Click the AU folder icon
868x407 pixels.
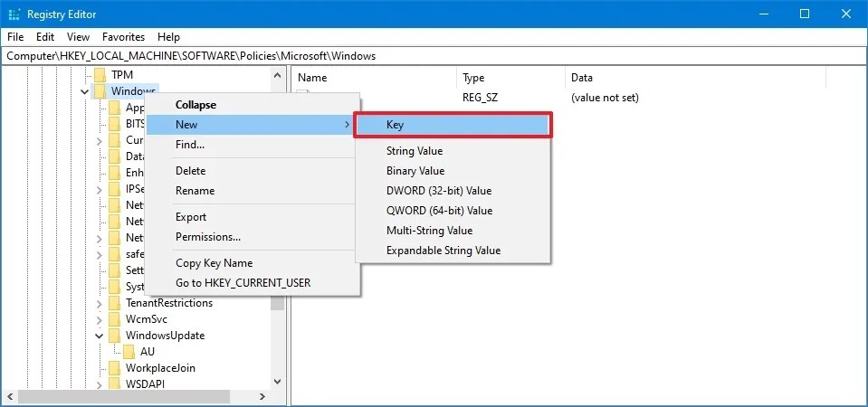129,352
